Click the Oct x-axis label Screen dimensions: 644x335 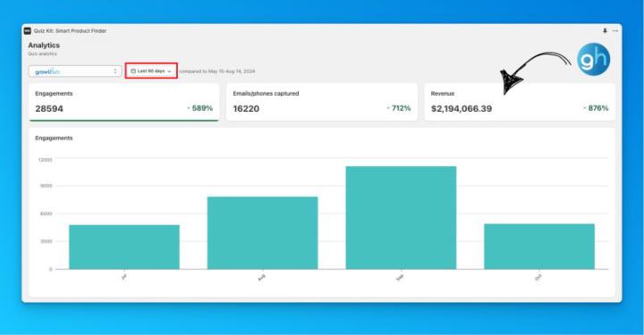tap(538, 278)
